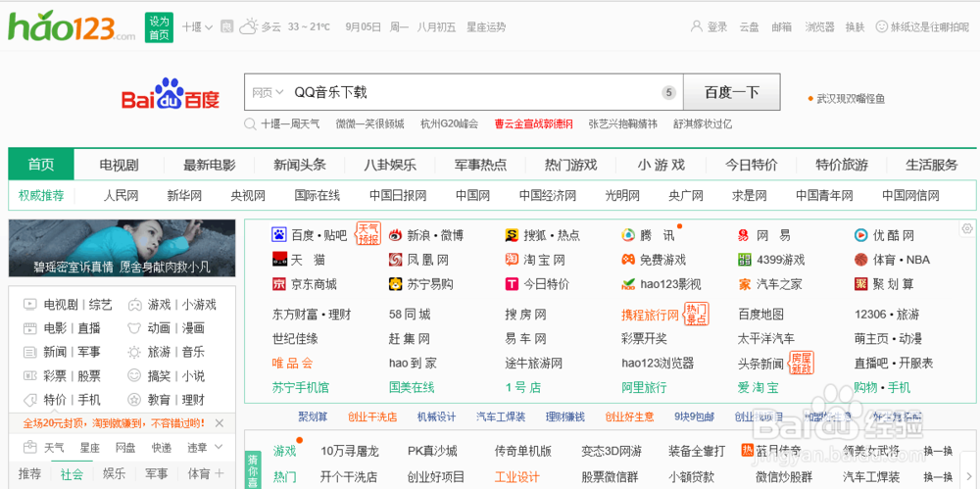
Task: Open the 星座运势 link
Action: click(486, 26)
